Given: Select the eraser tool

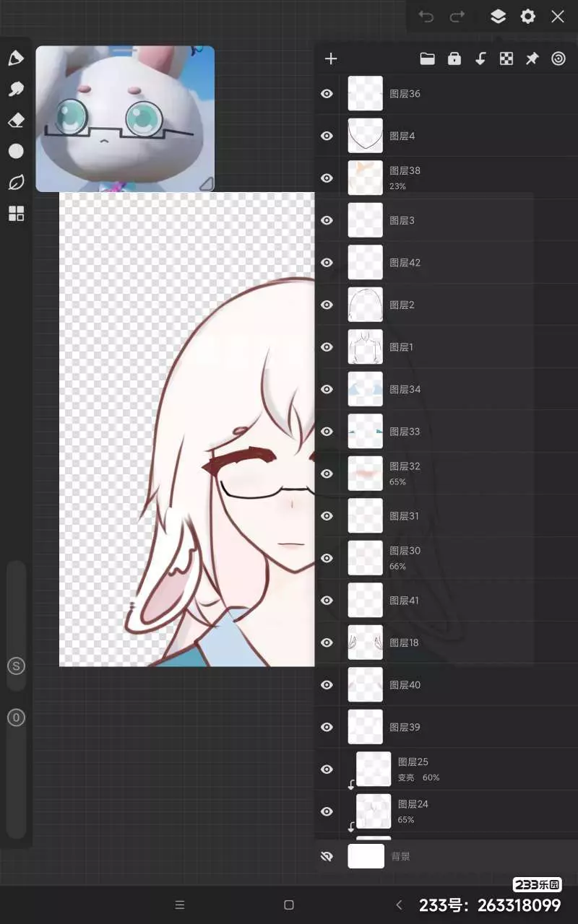Looking at the screenshot, I should 16,120.
